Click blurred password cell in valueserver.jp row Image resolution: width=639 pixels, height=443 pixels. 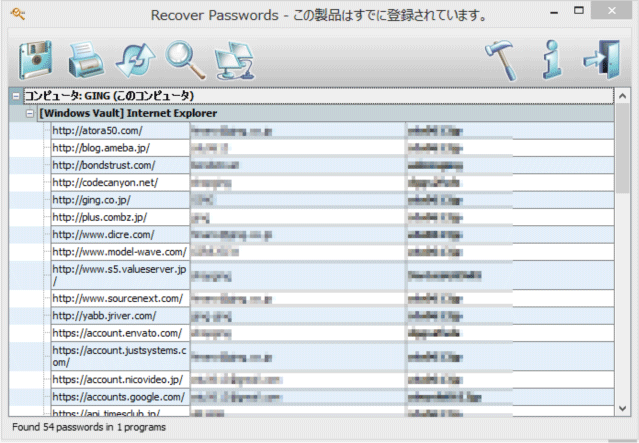point(510,275)
